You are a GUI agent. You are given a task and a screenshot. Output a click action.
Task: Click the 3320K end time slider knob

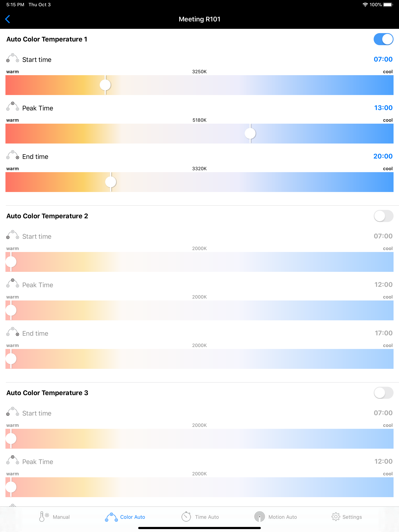(x=111, y=182)
